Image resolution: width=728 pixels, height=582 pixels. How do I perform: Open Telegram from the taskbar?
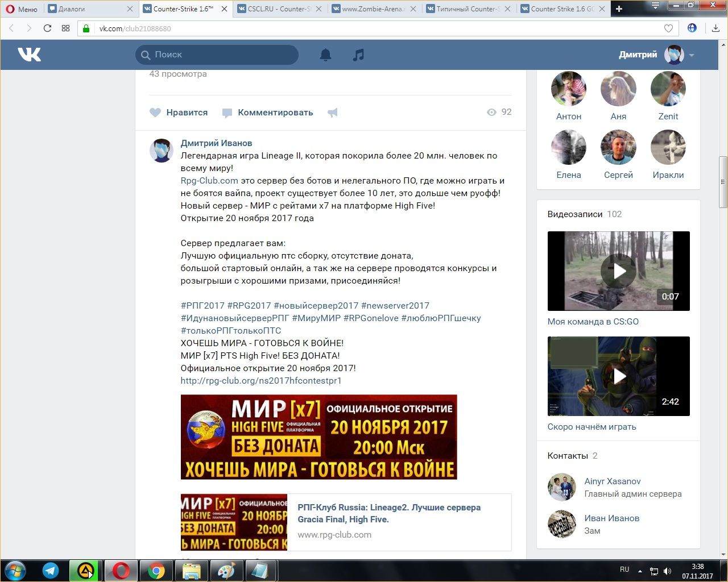(51, 571)
